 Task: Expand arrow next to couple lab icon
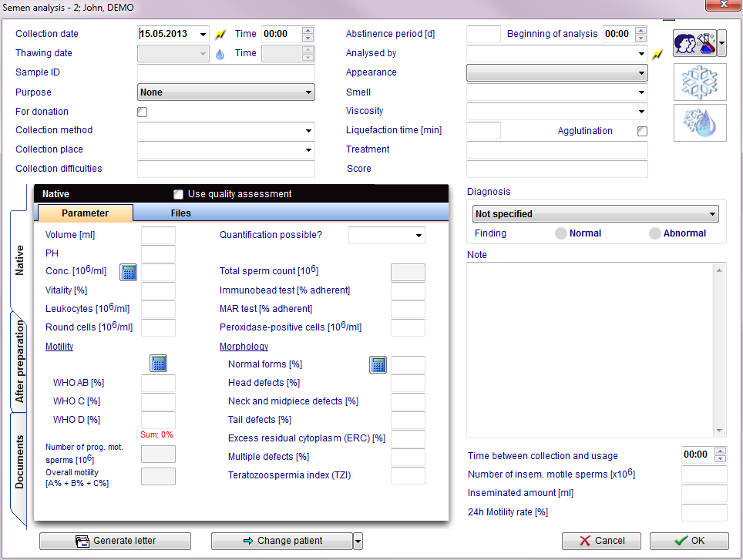721,43
